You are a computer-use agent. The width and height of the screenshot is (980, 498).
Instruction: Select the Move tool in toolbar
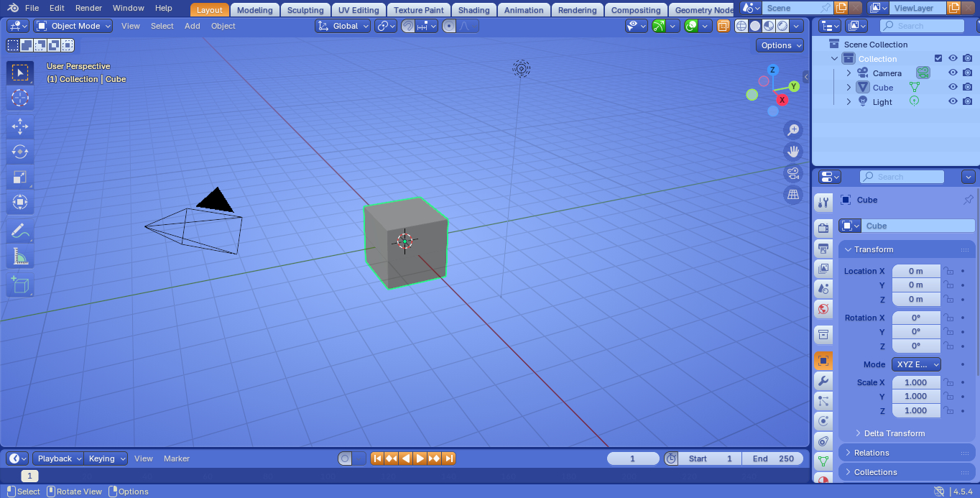point(20,127)
